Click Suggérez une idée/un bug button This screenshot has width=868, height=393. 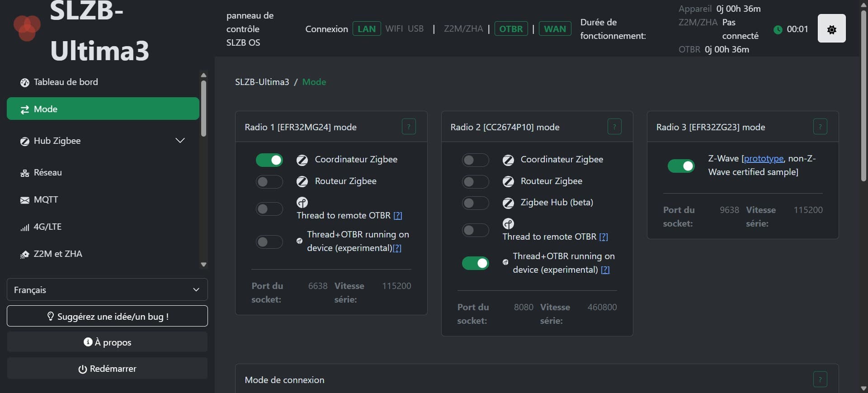107,316
